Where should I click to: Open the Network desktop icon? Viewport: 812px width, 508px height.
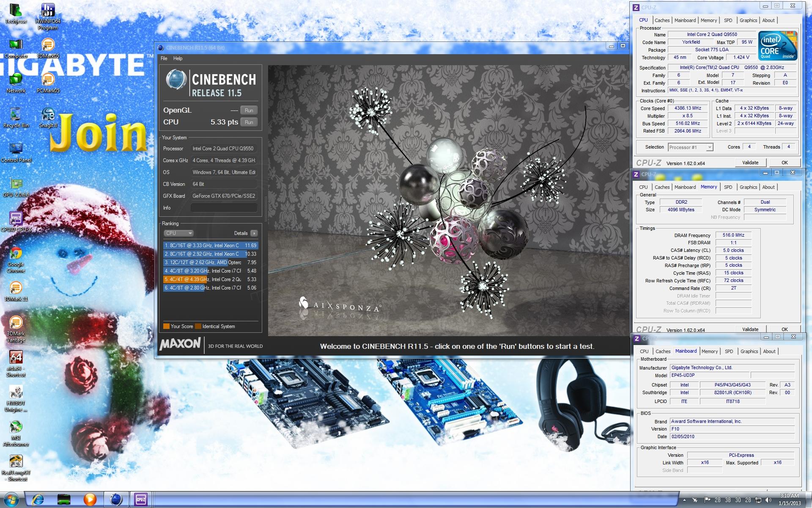click(x=16, y=83)
